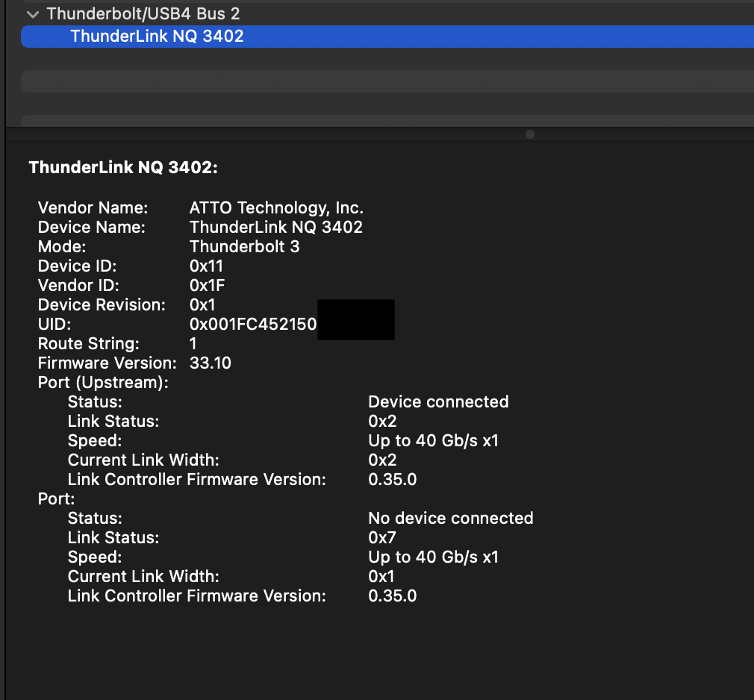Image resolution: width=754 pixels, height=700 pixels.
Task: Click the Device ID: label
Action: [x=77, y=266]
